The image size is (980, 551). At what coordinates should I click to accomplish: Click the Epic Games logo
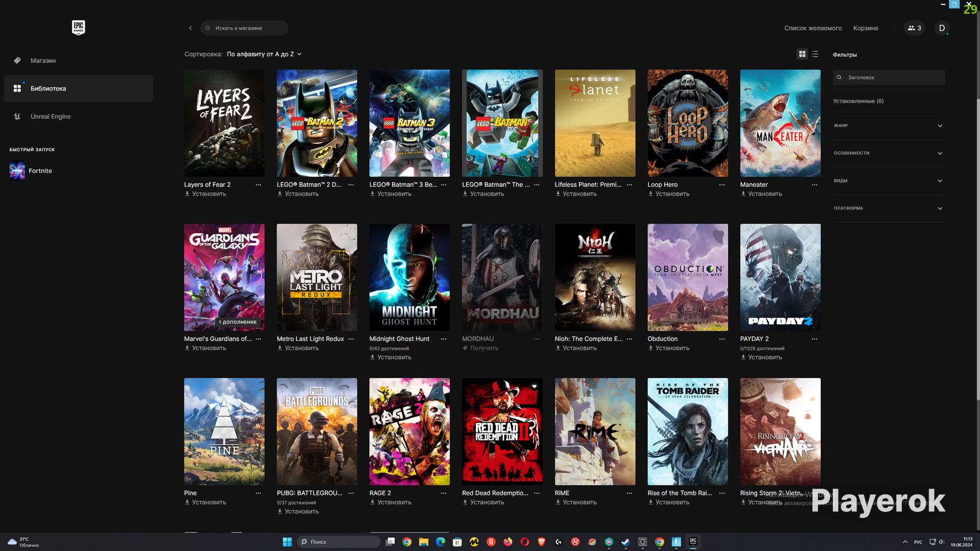(x=78, y=27)
